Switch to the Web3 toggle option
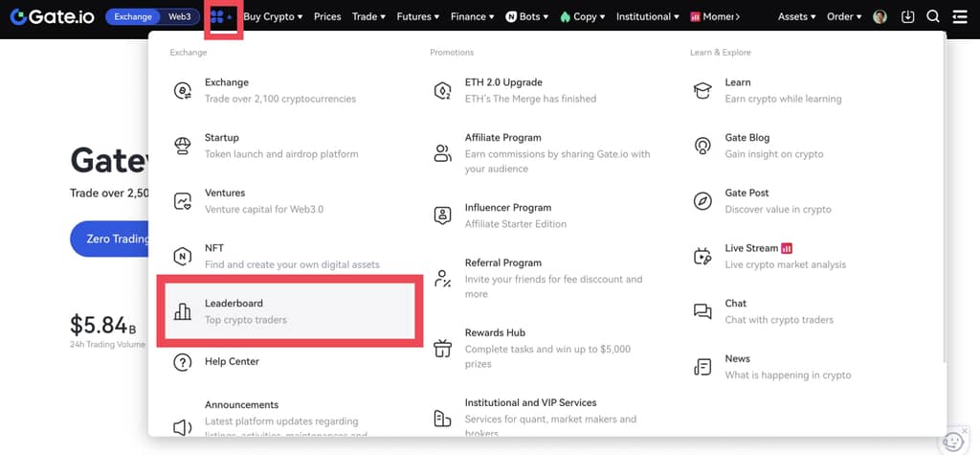Screen dimensions: 980x455 tap(180, 16)
